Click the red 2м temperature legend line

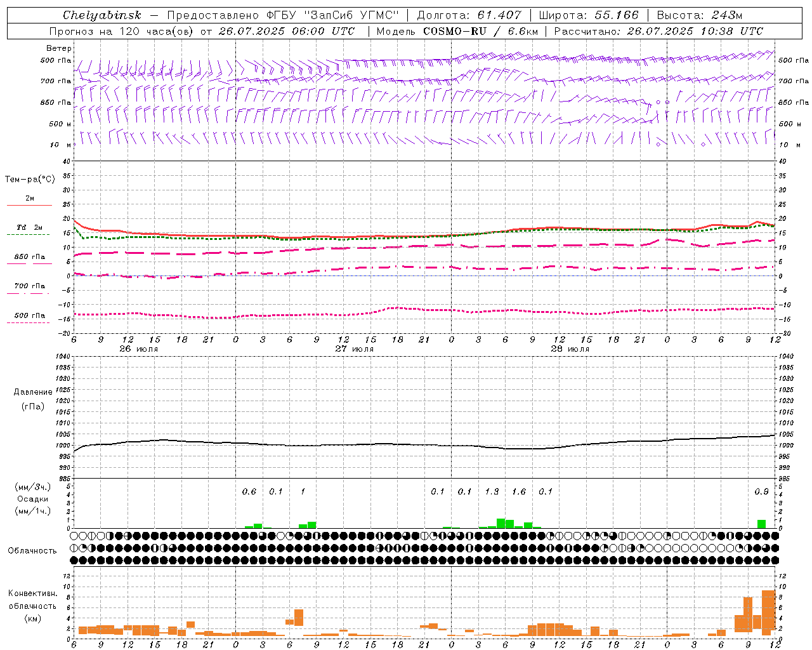(29, 205)
